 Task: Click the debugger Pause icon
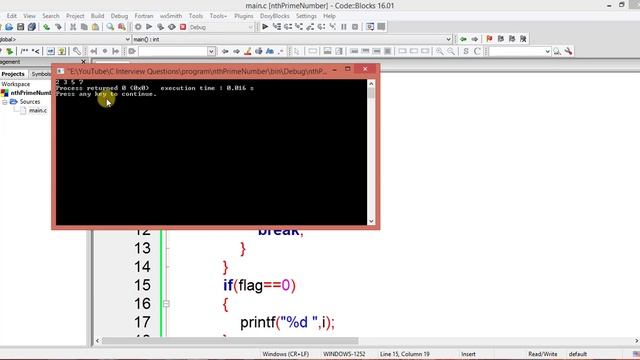coord(344,27)
